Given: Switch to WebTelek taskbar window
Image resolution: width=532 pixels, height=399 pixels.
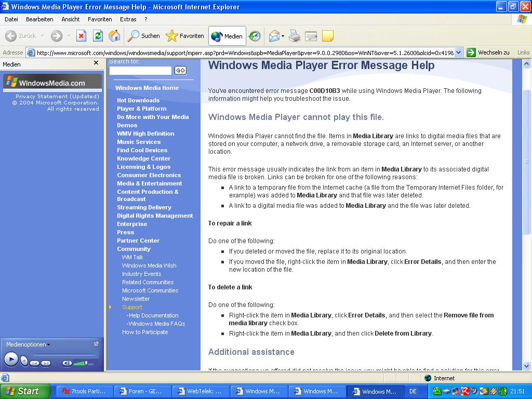Looking at the screenshot, I should [200, 391].
